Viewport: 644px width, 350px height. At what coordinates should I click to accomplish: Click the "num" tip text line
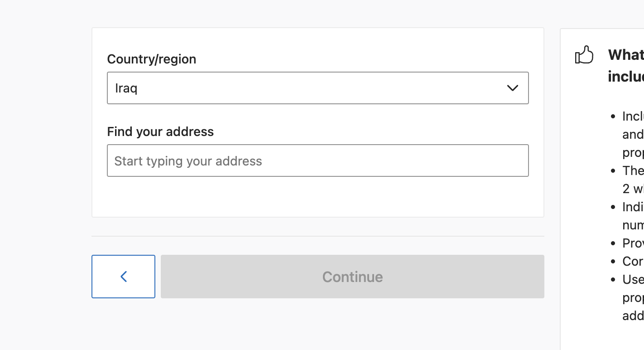633,225
